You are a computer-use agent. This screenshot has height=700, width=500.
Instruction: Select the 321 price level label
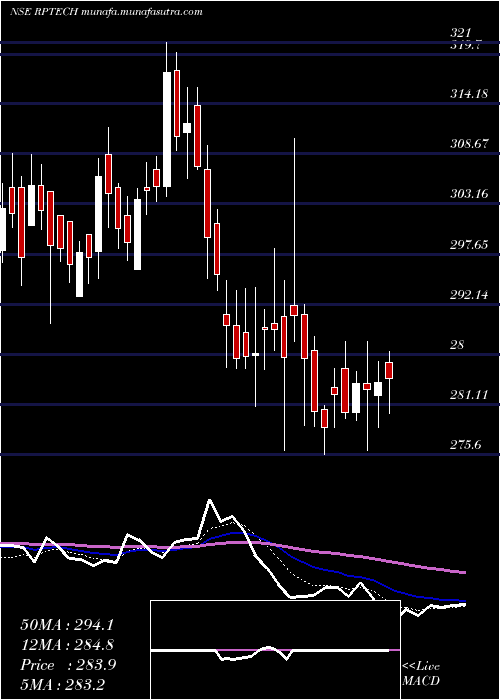[461, 33]
